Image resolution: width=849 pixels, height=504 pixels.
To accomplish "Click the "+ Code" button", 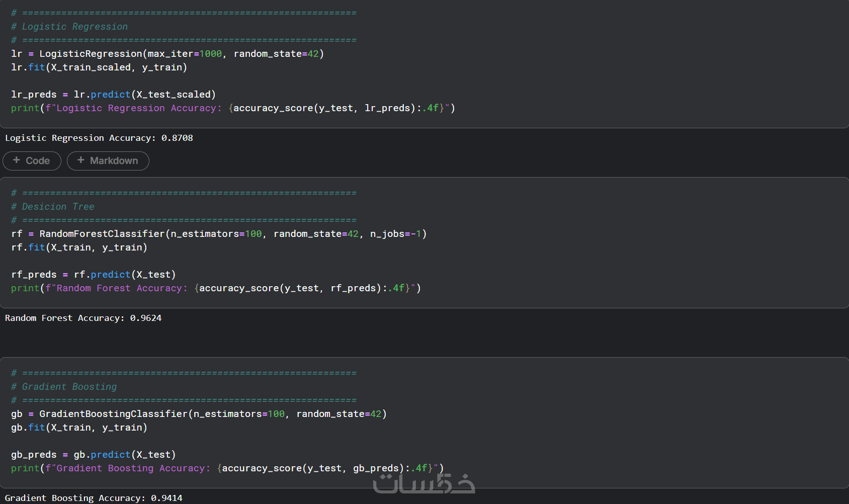I will tap(32, 161).
